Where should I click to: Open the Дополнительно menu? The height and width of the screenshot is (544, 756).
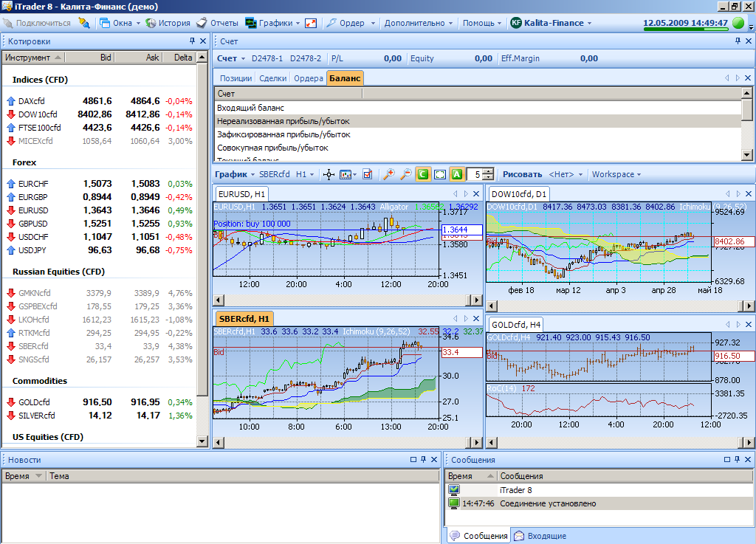[419, 23]
